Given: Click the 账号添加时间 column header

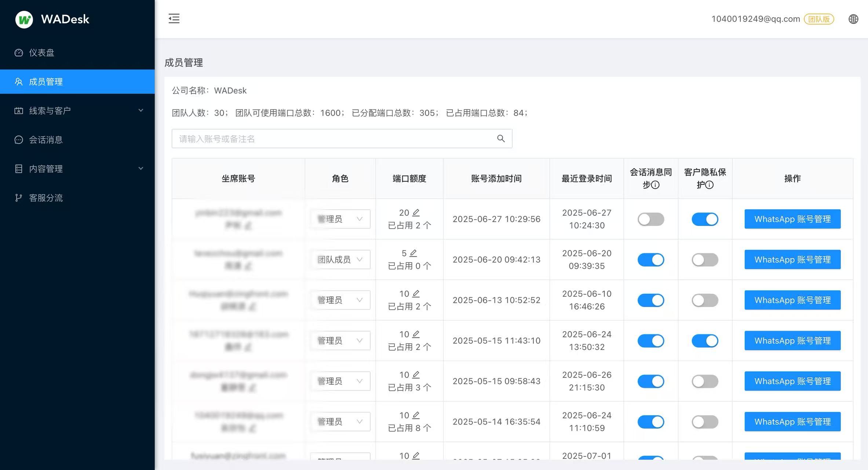Looking at the screenshot, I should coord(496,178).
